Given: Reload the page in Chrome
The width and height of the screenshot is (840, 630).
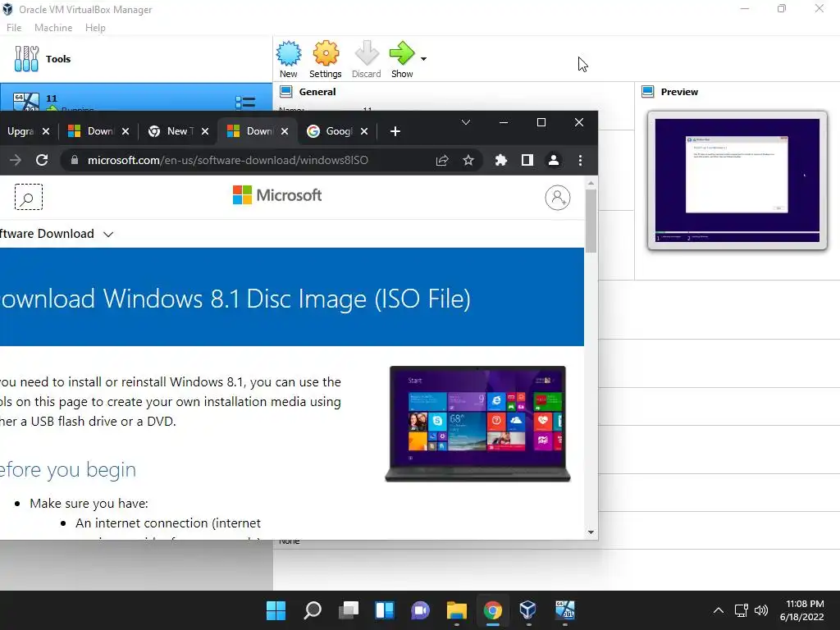Looking at the screenshot, I should pos(42,160).
